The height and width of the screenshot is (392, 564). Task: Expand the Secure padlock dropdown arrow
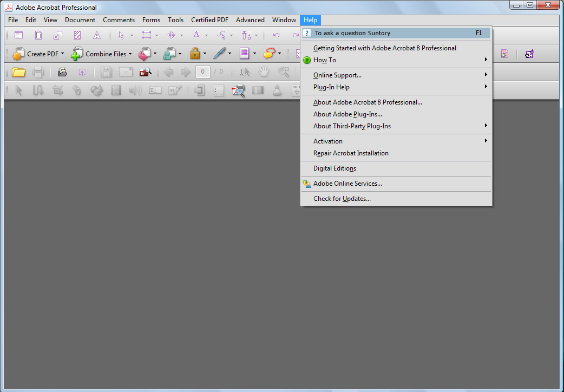(205, 54)
